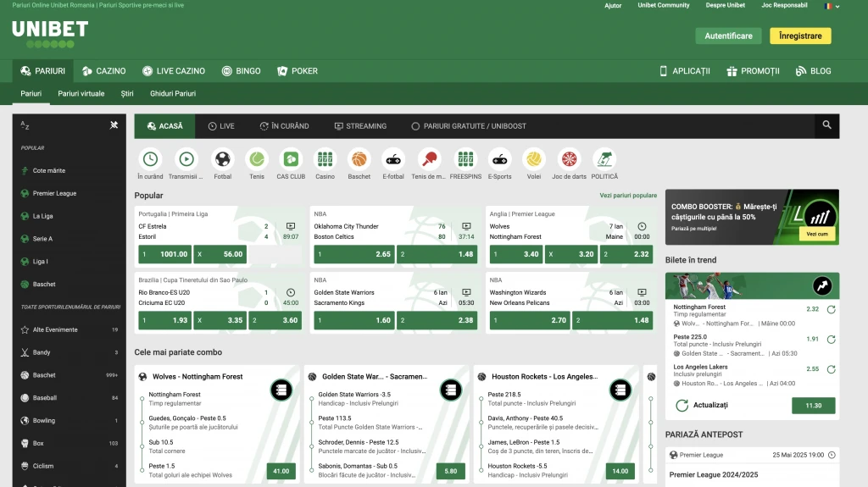This screenshot has width=868, height=487.
Task: Toggle draw odds 3.20 for Wolves match
Action: point(572,254)
